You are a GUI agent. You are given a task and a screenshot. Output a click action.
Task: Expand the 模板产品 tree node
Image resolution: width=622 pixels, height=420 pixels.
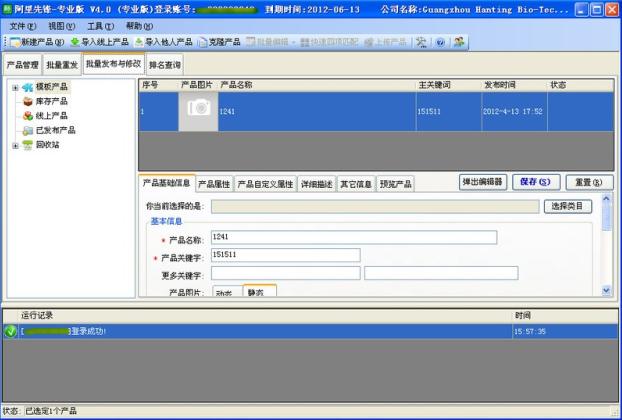point(15,88)
